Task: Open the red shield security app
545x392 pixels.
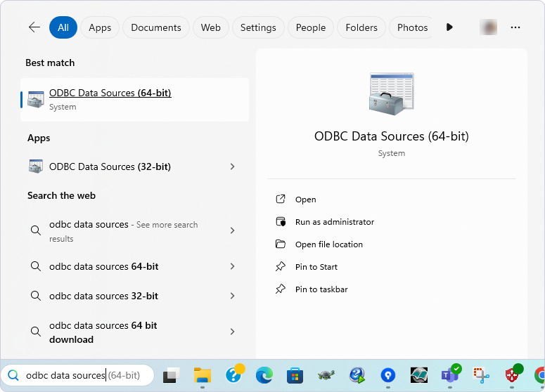Action: tap(513, 374)
